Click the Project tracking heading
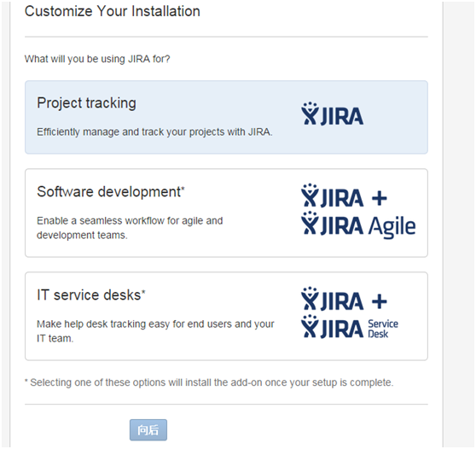 [86, 103]
